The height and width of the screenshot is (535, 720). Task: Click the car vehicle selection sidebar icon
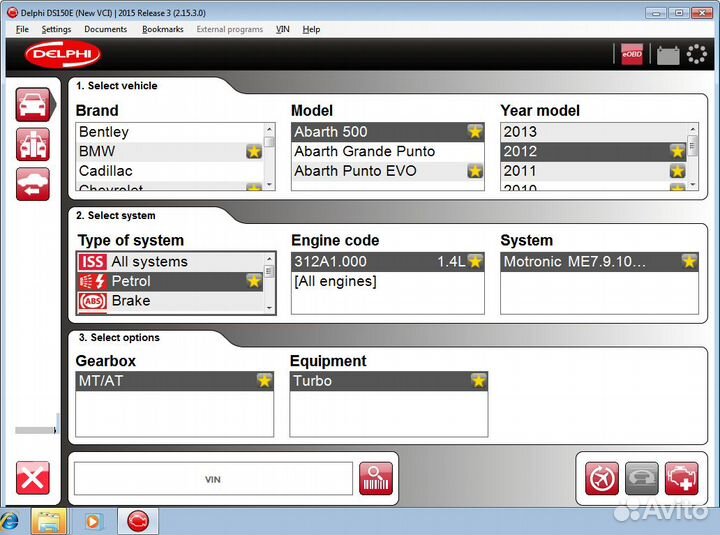(x=33, y=105)
